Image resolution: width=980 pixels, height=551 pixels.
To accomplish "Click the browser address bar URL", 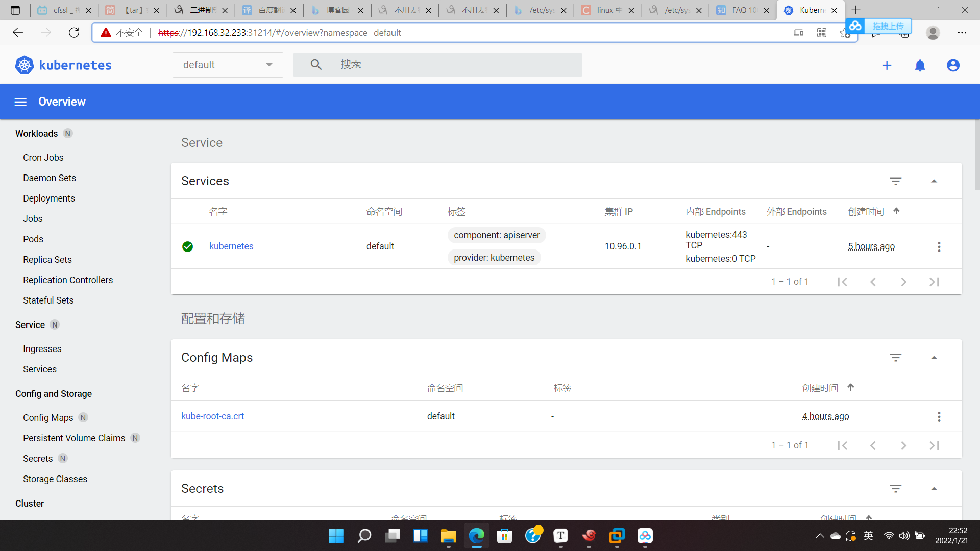I will click(x=280, y=33).
